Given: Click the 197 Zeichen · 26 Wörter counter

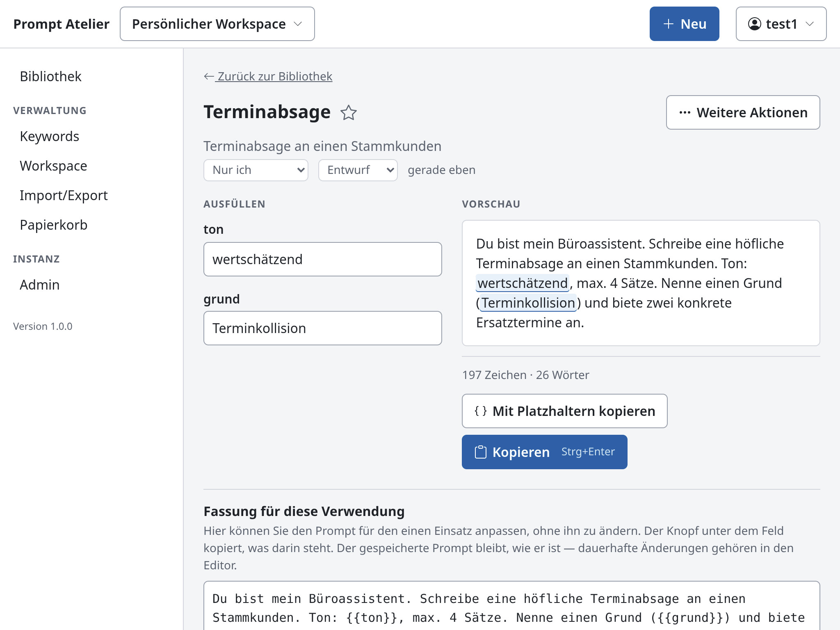Looking at the screenshot, I should [525, 375].
